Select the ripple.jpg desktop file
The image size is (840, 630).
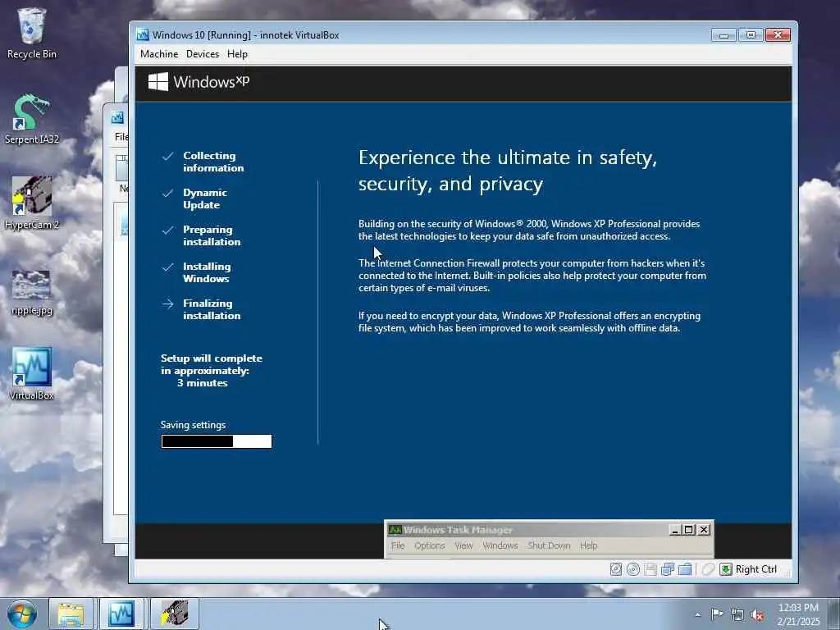click(32, 293)
